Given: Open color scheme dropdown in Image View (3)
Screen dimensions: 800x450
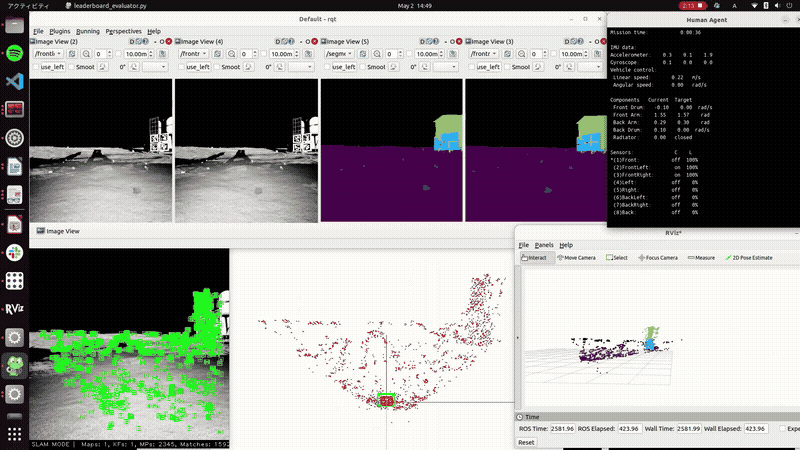Looking at the screenshot, I should point(590,67).
